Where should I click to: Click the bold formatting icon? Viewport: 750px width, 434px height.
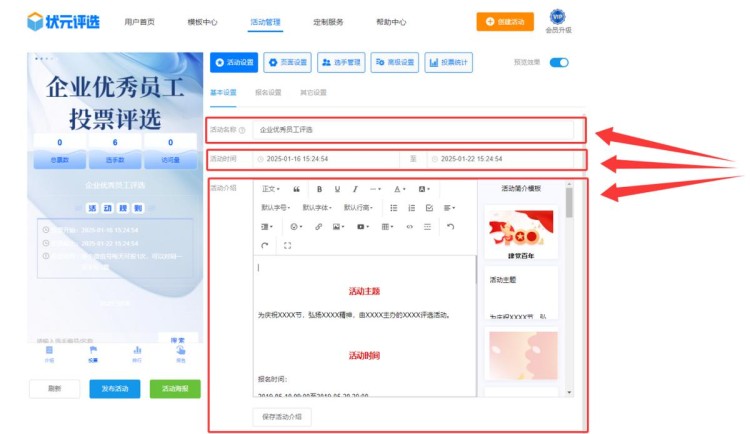pos(320,189)
